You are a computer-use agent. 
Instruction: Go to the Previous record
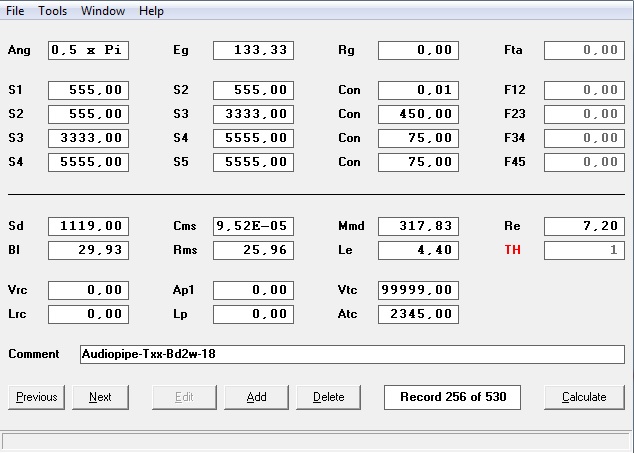tap(36, 397)
